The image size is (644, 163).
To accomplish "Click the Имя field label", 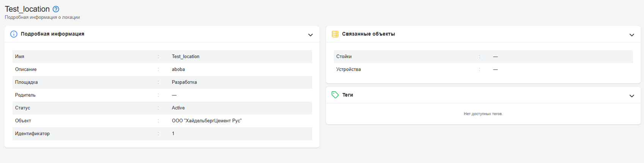I will [20, 56].
